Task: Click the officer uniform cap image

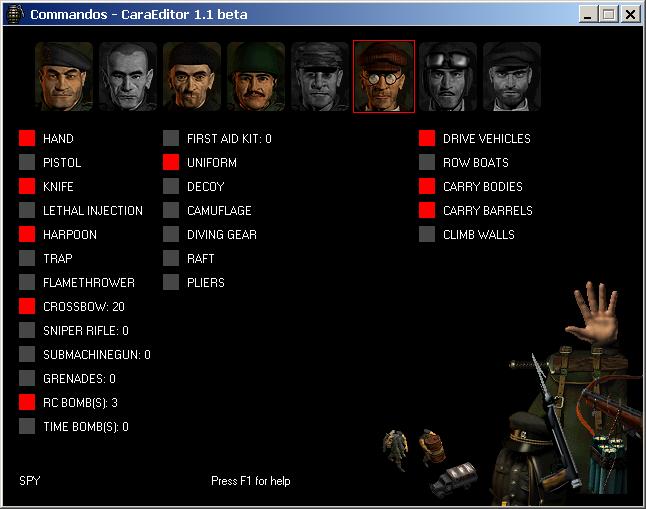Action: click(x=529, y=433)
